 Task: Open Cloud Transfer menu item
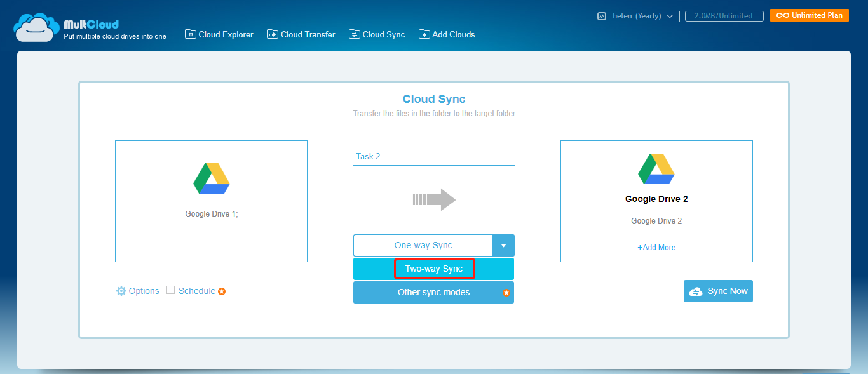click(301, 34)
